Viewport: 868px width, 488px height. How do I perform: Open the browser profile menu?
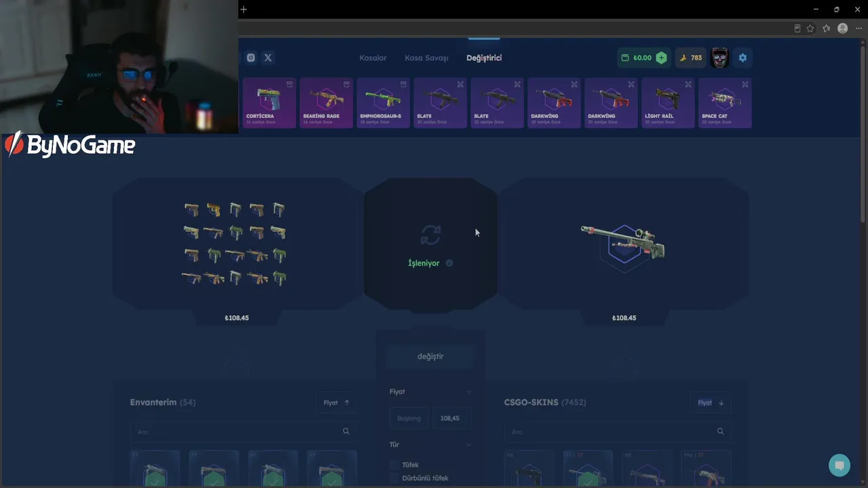[x=843, y=28]
